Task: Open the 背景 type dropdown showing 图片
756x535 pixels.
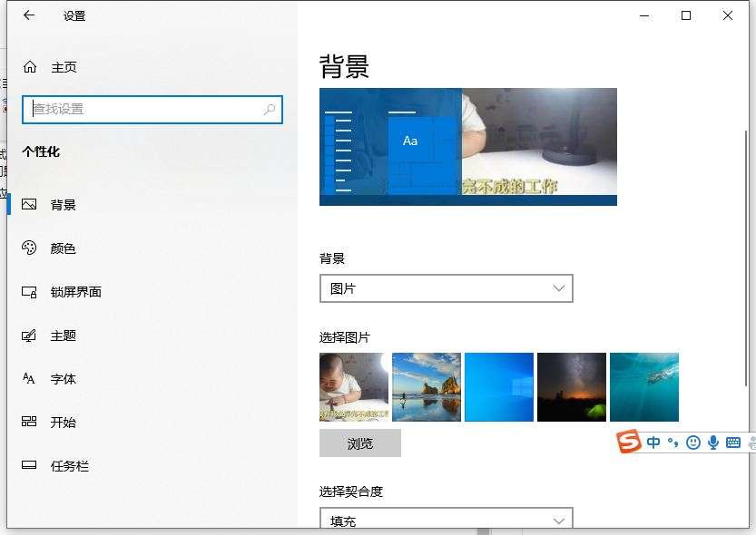Action: click(447, 287)
